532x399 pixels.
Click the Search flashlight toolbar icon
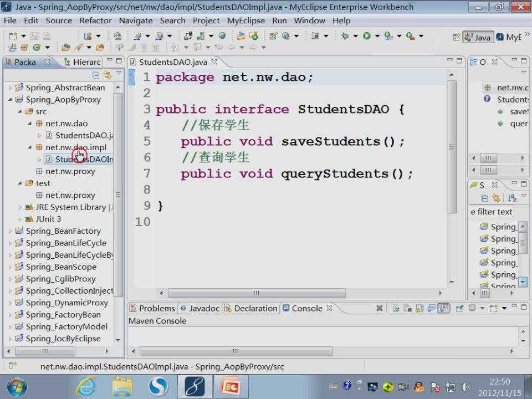pyautogui.click(x=79, y=48)
